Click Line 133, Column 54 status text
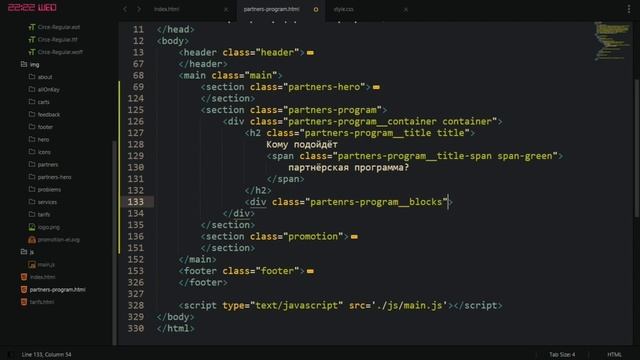640x360 pixels. pyautogui.click(x=47, y=354)
